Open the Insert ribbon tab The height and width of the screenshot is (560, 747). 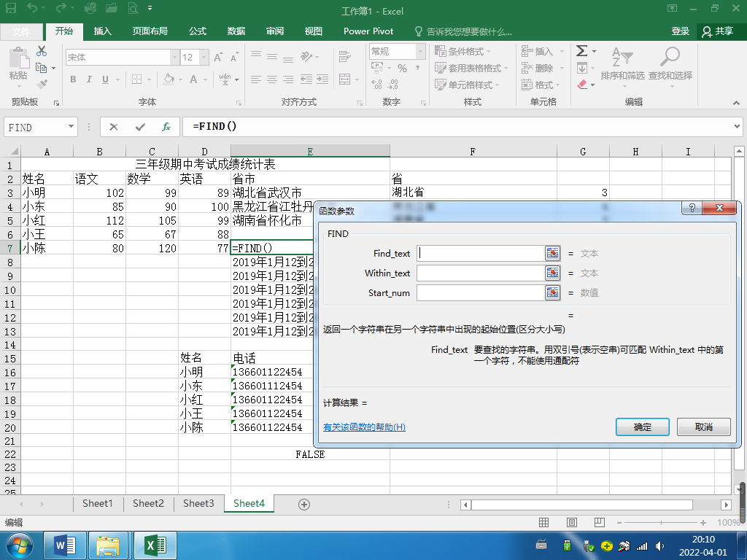pos(102,31)
